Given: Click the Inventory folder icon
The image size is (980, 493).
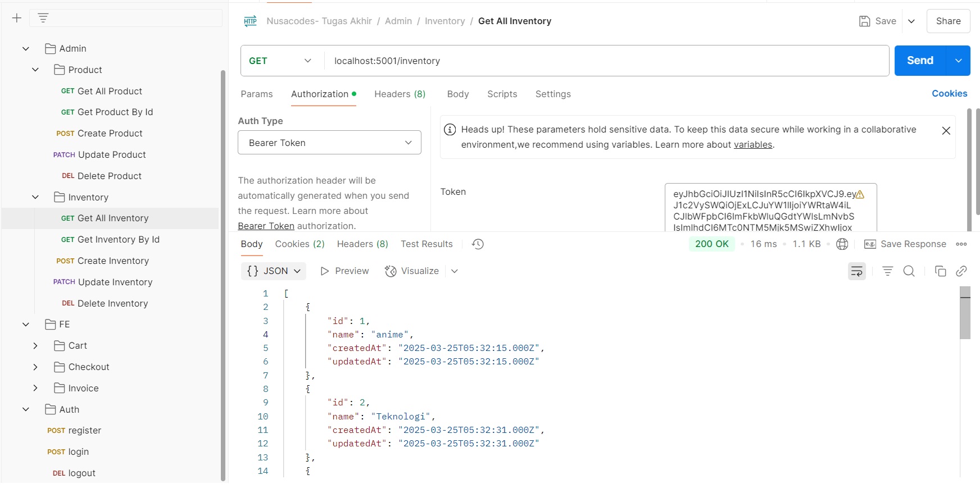Looking at the screenshot, I should coord(60,197).
